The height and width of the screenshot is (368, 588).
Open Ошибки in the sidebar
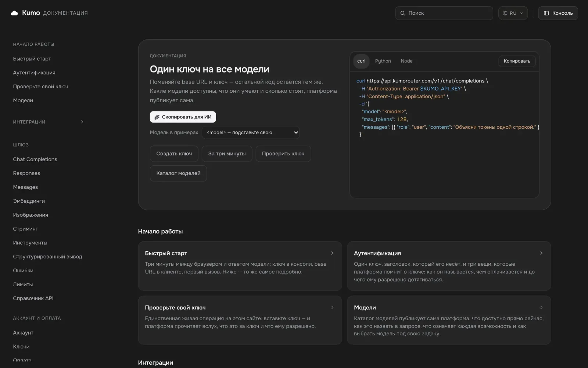[x=23, y=270]
